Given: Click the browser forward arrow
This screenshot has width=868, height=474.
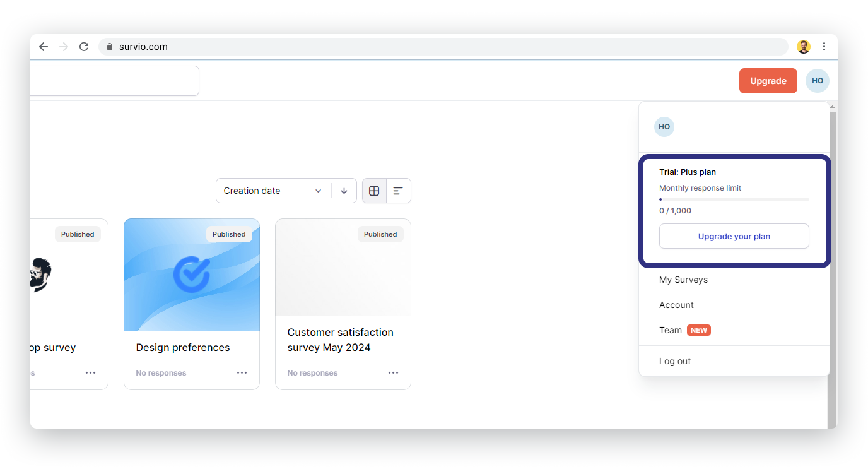Looking at the screenshot, I should pos(64,47).
